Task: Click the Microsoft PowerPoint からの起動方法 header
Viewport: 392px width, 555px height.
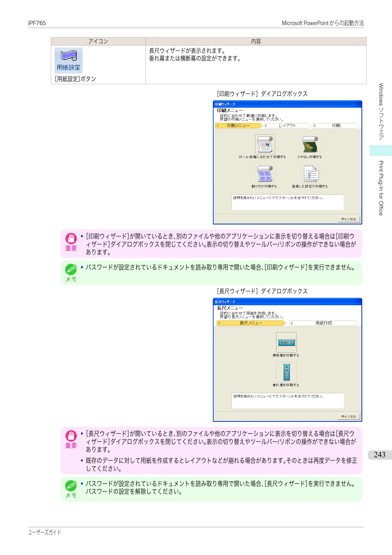Action: point(323,23)
